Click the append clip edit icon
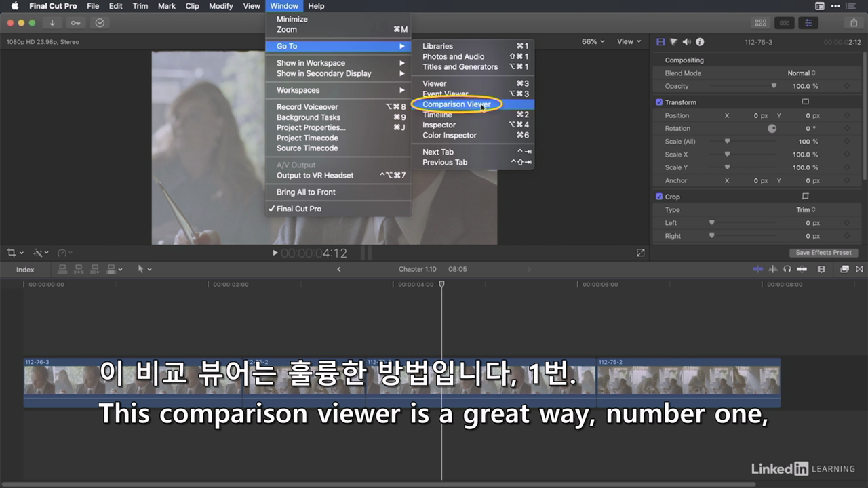This screenshot has width=868, height=488. (x=95, y=269)
